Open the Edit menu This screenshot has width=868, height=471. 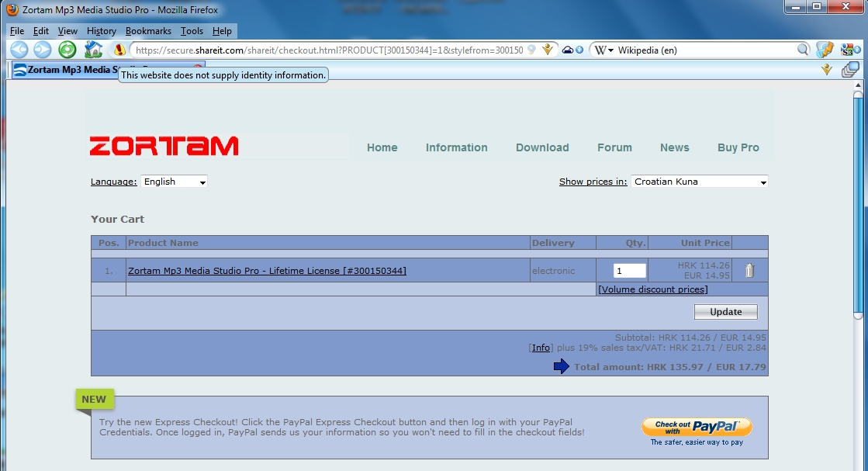point(41,31)
